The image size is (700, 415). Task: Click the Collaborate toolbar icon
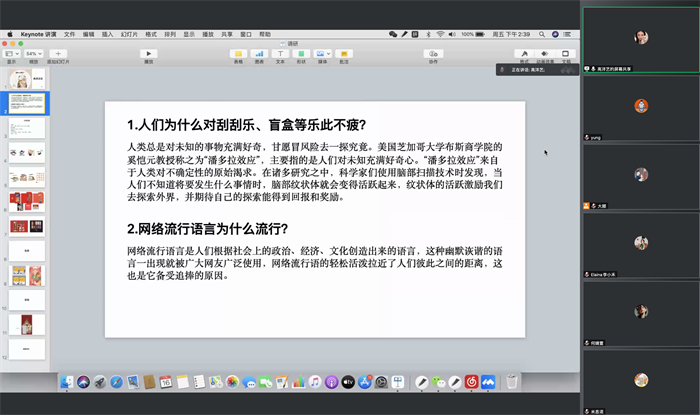pyautogui.click(x=433, y=54)
